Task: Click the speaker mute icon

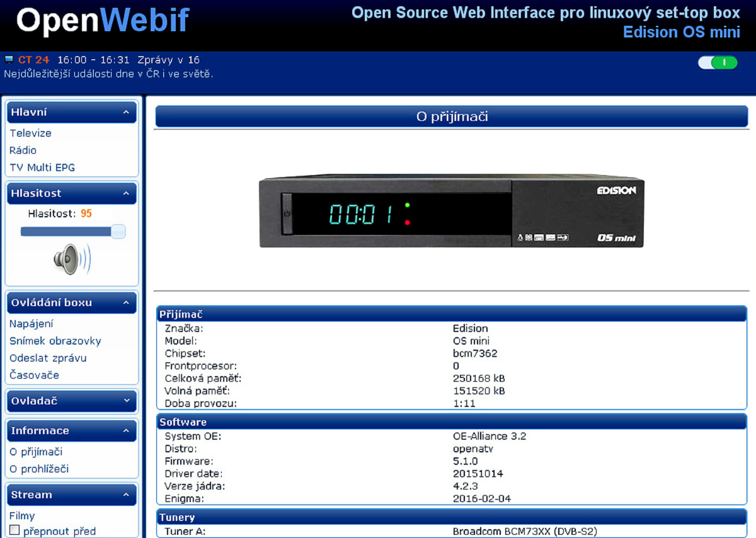Action: tap(72, 259)
